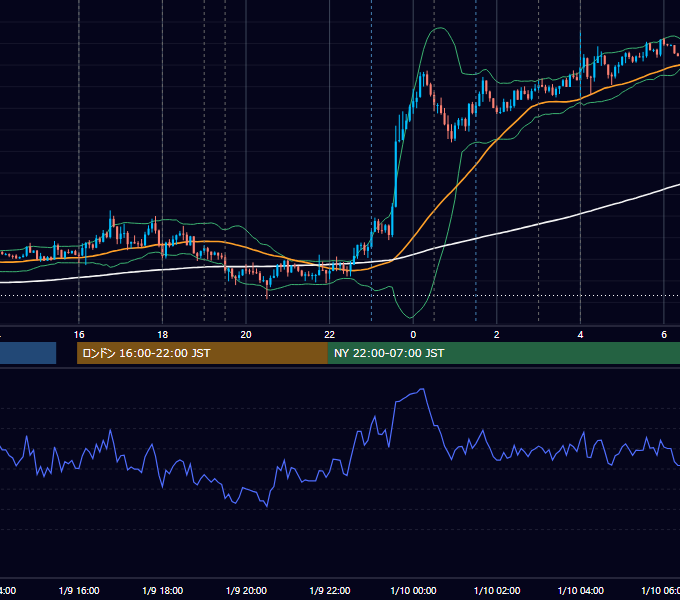This screenshot has width=680, height=600.
Task: Click the hour label 6 on upper axis
Action: (x=664, y=335)
